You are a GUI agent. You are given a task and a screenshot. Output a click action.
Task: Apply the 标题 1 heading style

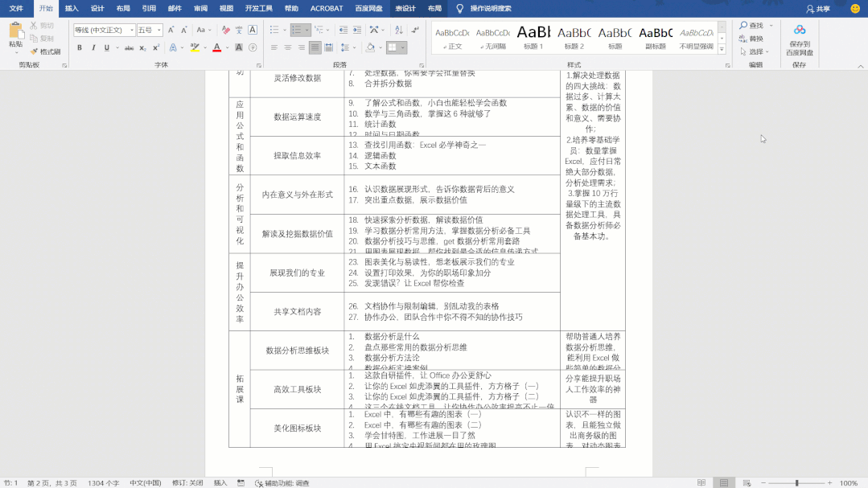tap(533, 37)
